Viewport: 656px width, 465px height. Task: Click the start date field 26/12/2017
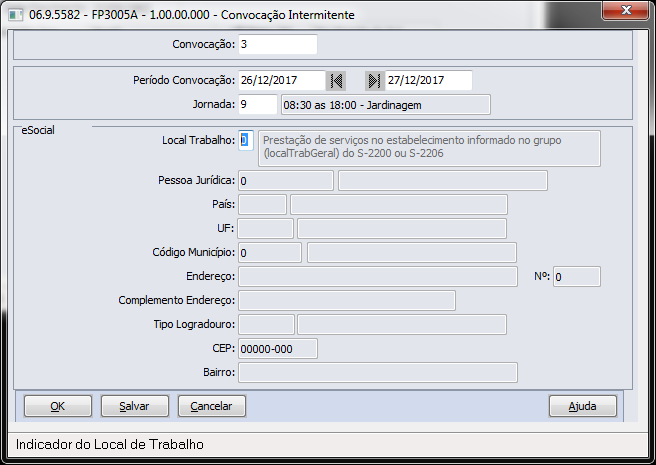click(282, 80)
